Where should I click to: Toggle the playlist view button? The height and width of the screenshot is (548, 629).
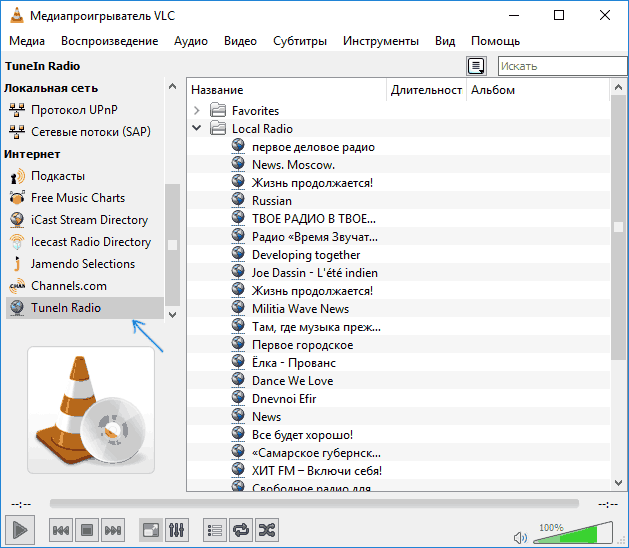pos(215,530)
